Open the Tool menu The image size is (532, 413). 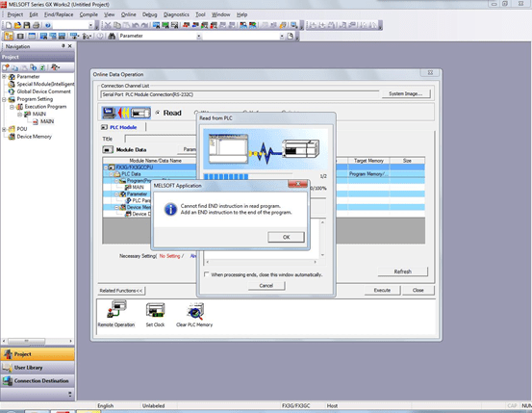(x=200, y=14)
